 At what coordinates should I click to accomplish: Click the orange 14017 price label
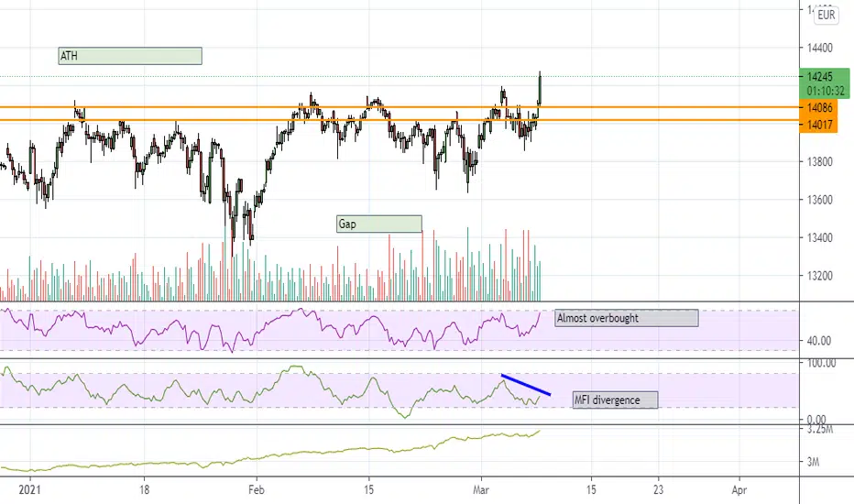click(820, 125)
